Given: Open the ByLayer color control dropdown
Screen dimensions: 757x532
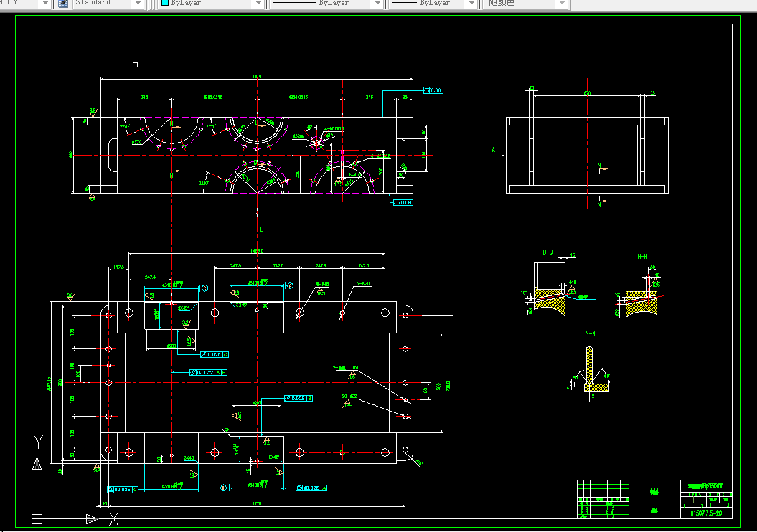Looking at the screenshot, I should (x=258, y=4).
